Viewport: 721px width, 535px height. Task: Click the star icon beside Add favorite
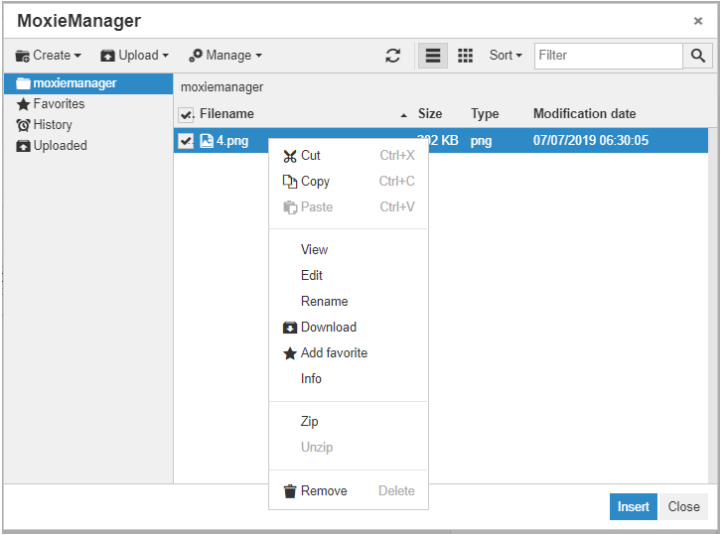[x=290, y=353]
